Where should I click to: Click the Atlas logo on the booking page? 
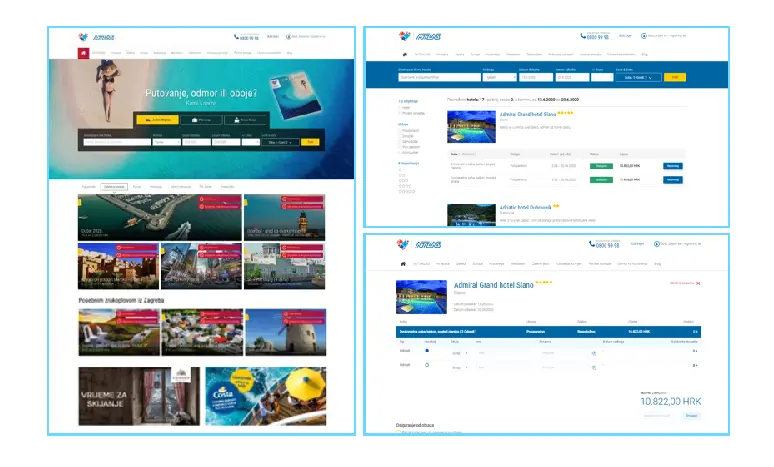pyautogui.click(x=419, y=244)
